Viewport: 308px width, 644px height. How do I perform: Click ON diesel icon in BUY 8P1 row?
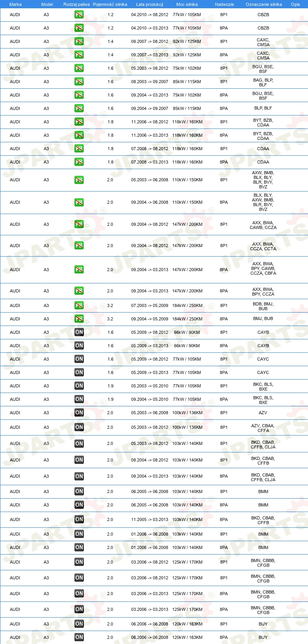79,624
